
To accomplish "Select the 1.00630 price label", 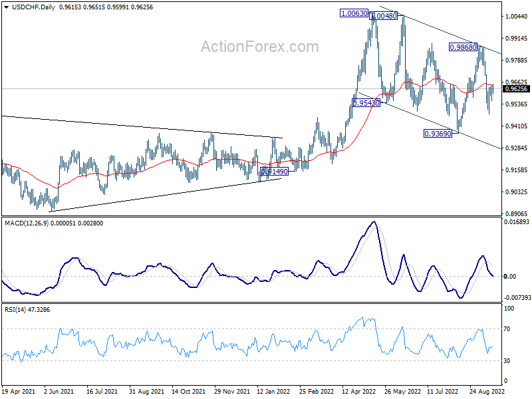I will [354, 13].
